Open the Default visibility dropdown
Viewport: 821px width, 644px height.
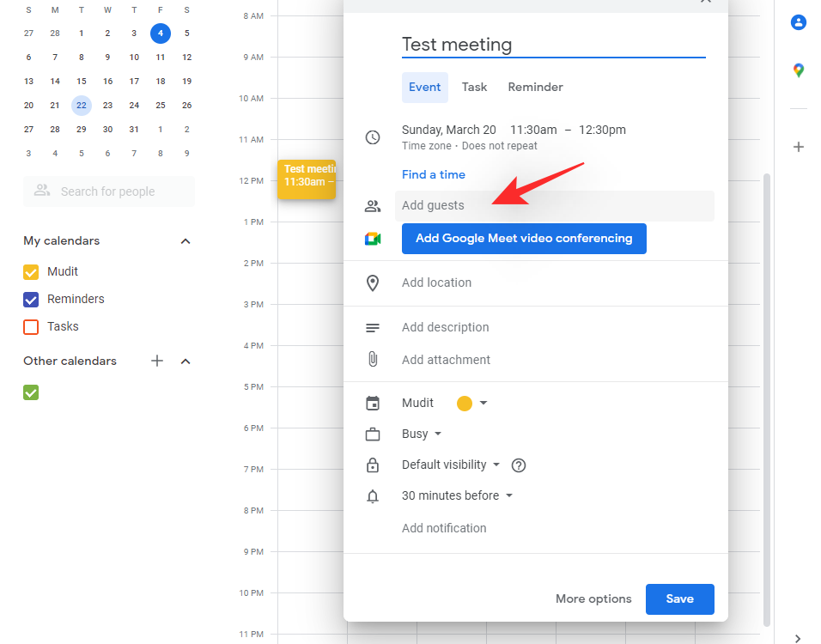pos(450,465)
